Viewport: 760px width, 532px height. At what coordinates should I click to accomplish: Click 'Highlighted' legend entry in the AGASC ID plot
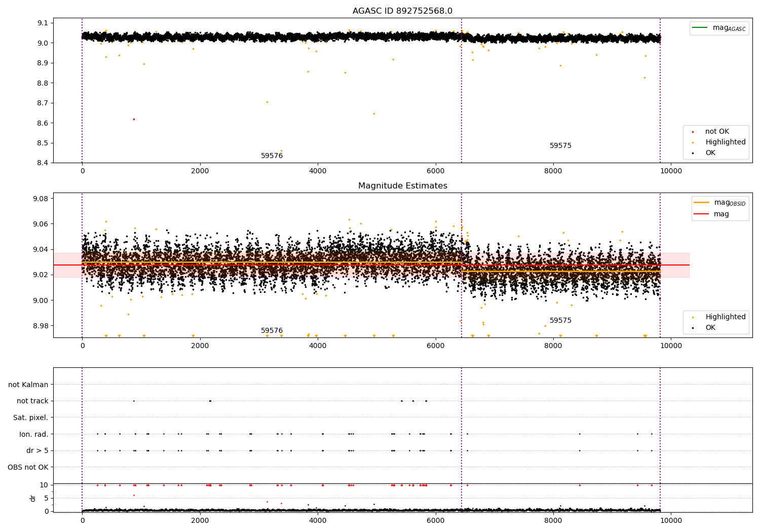(719, 142)
